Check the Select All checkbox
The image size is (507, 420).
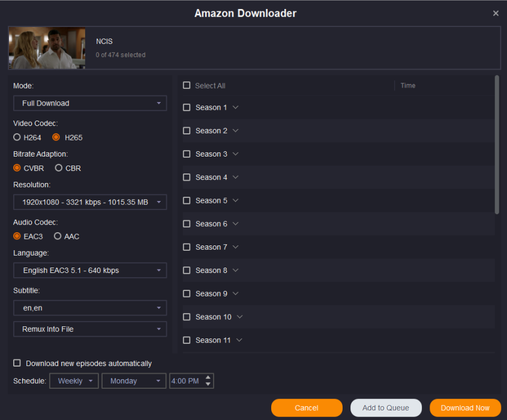[x=187, y=86]
